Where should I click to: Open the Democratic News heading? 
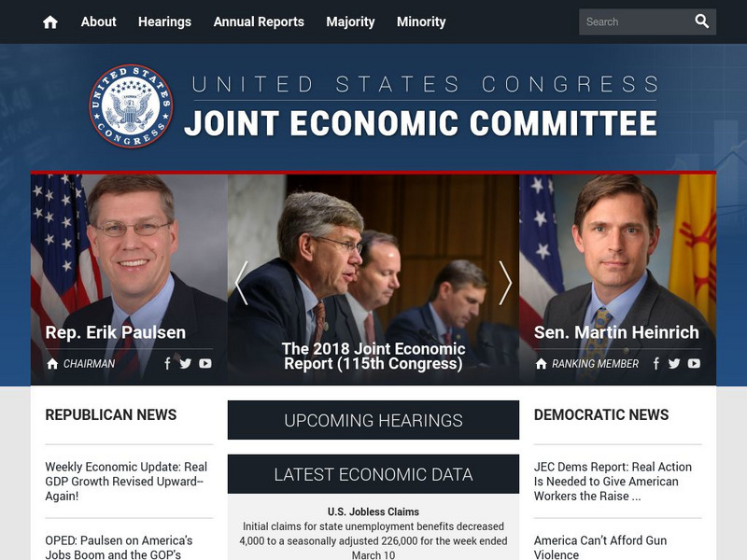pyautogui.click(x=601, y=414)
